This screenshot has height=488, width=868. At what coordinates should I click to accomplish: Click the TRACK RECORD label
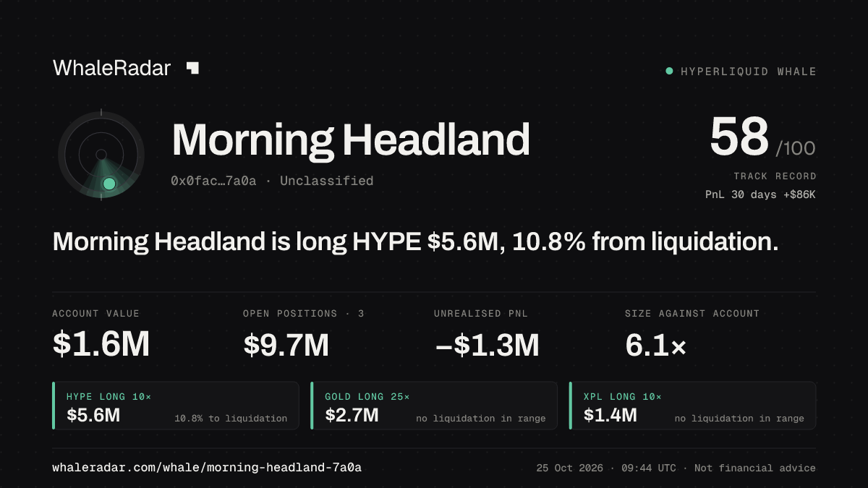pyautogui.click(x=775, y=176)
